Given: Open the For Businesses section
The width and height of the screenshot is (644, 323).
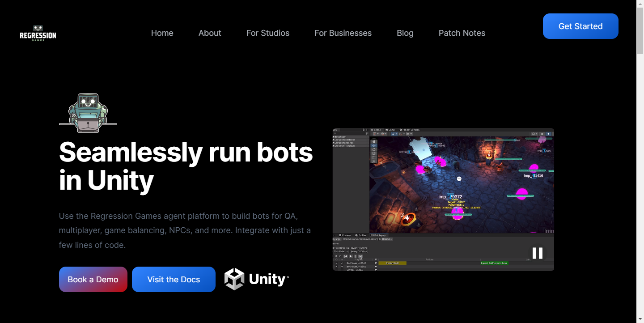Looking at the screenshot, I should [x=343, y=33].
